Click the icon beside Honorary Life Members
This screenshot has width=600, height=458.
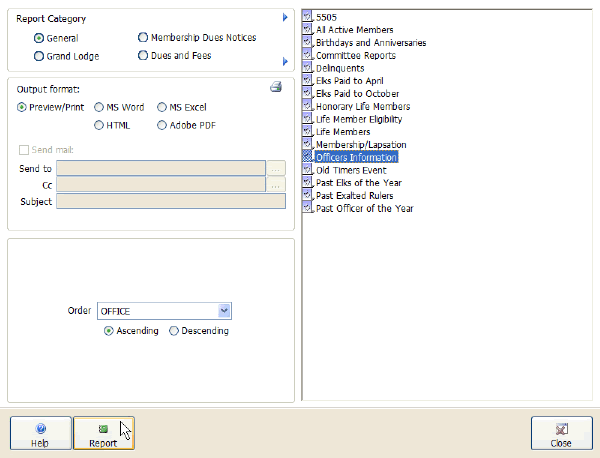[x=308, y=106]
